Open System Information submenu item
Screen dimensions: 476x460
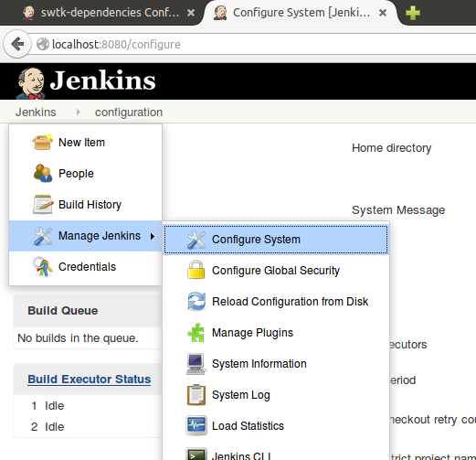276,364
